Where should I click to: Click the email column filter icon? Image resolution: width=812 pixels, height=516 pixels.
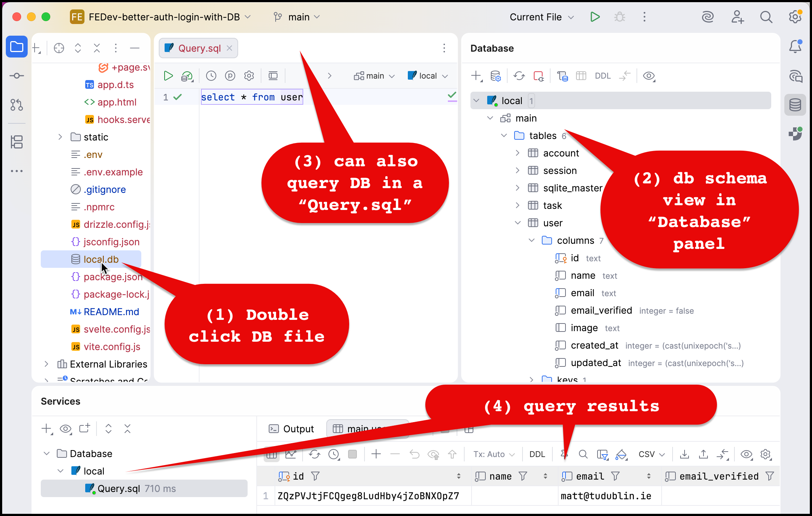[615, 476]
